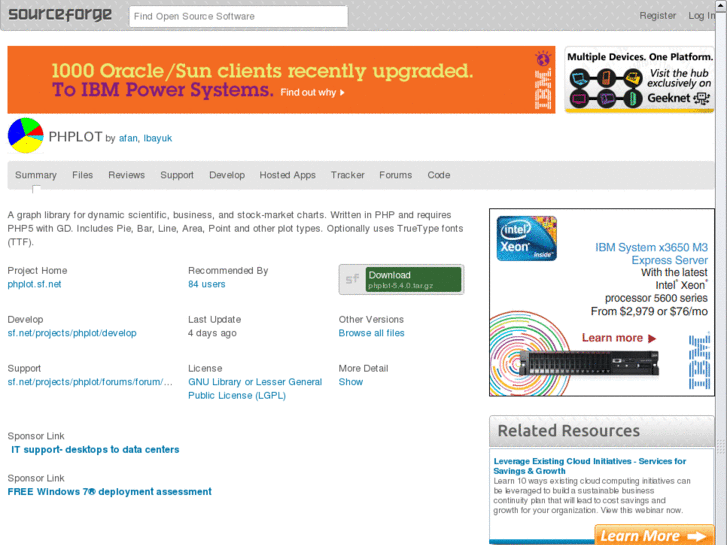Click the PHPLOT project title
This screenshot has width=727, height=545.
point(75,137)
